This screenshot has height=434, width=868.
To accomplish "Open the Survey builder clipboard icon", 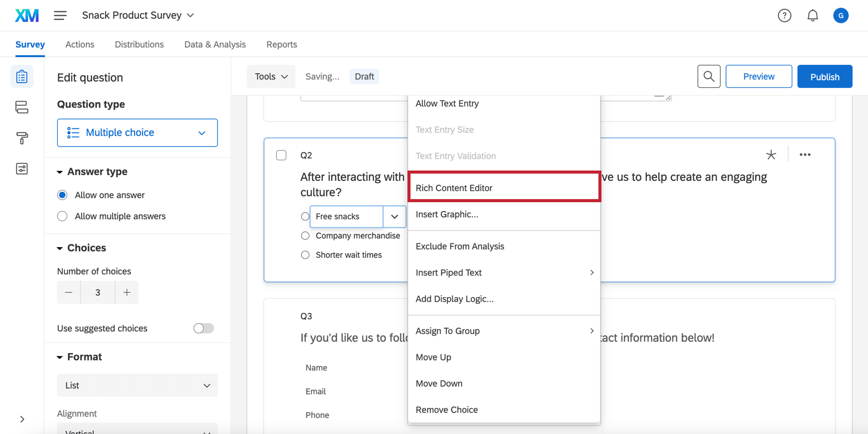I will pyautogui.click(x=21, y=77).
